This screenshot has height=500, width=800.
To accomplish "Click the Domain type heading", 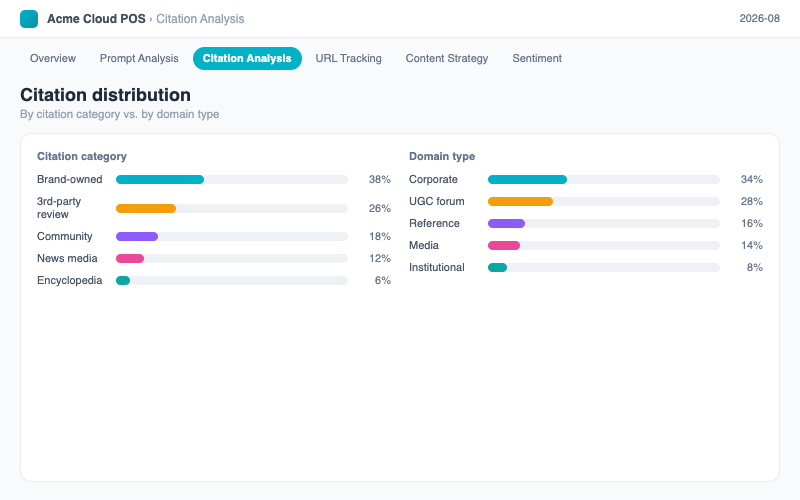I will (x=442, y=157).
